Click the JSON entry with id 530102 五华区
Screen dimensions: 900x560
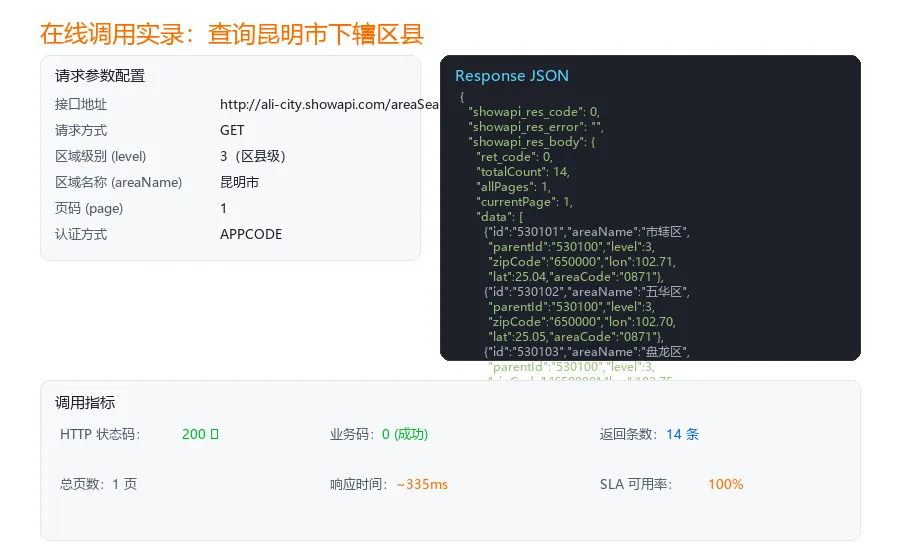pos(587,291)
